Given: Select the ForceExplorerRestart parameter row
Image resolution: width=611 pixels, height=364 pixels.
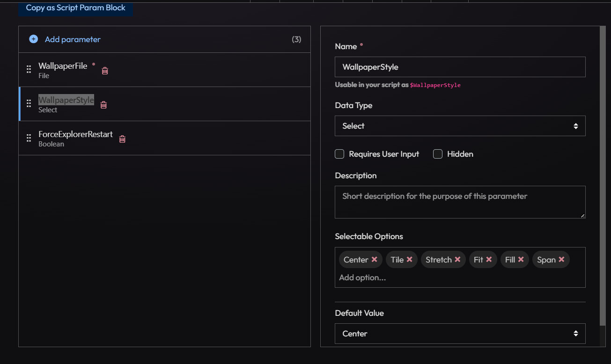Looking at the screenshot, I should coord(164,138).
